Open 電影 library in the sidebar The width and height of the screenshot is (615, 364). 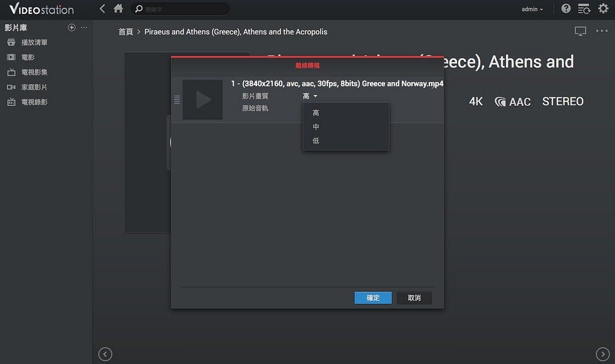pos(28,57)
